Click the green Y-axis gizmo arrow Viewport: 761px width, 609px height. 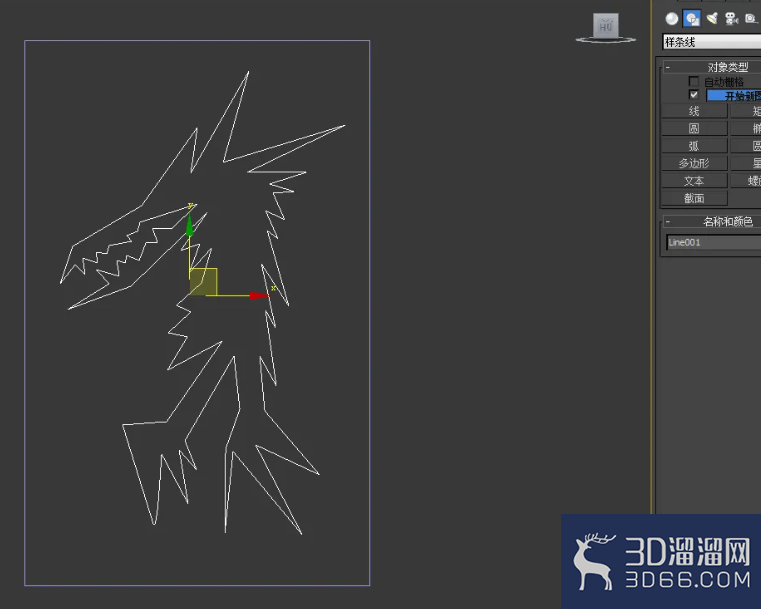click(x=189, y=226)
